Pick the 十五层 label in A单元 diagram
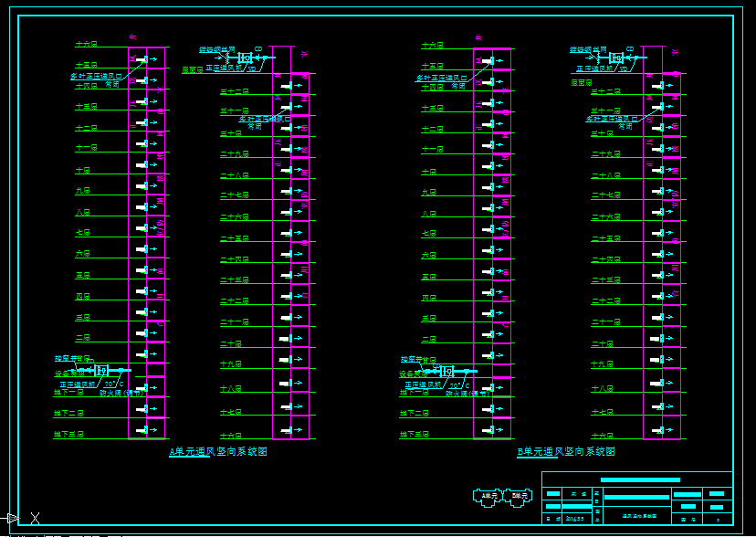 87,65
